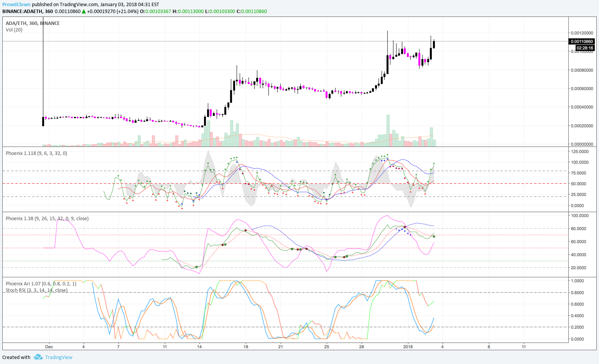Open the ProwdClown author link

tap(16, 5)
